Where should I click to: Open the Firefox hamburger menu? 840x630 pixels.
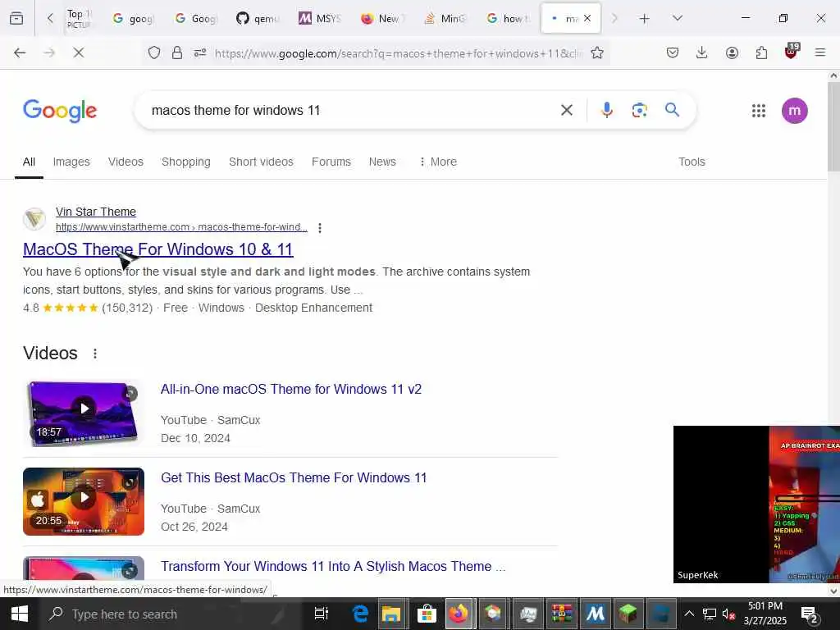click(820, 52)
